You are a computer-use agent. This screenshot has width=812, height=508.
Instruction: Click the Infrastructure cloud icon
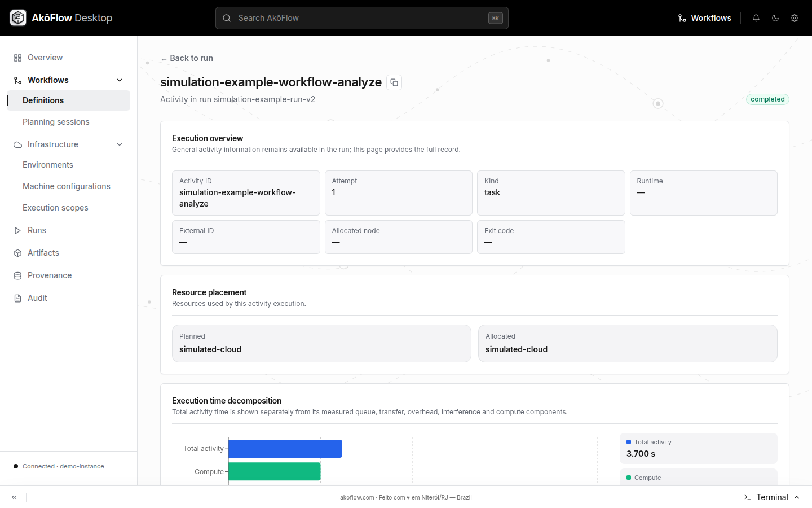click(x=17, y=144)
